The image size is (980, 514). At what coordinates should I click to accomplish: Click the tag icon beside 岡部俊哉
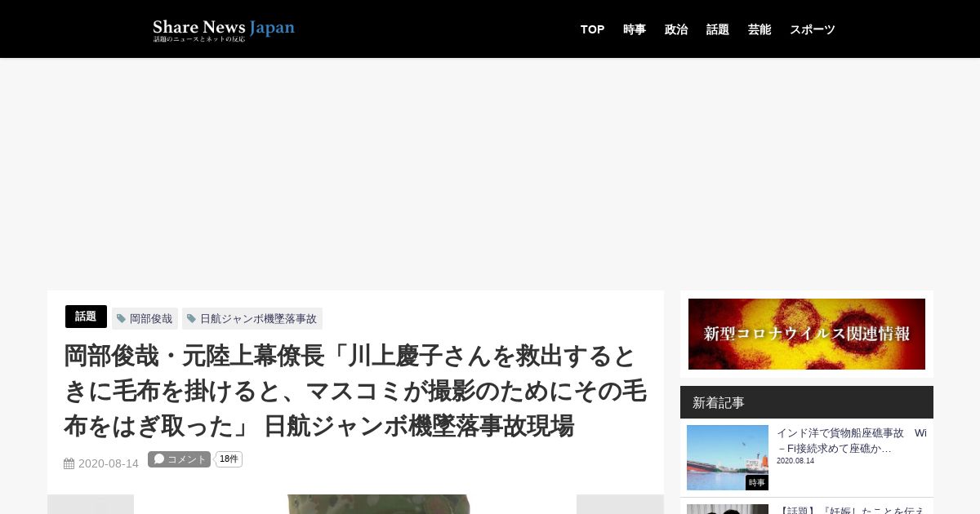click(121, 318)
